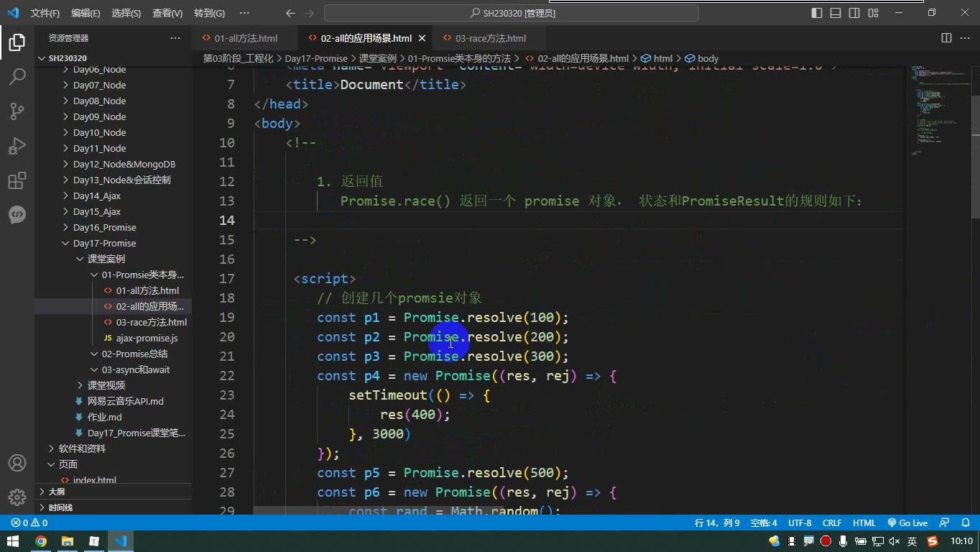The width and height of the screenshot is (980, 552).
Task: Click the Chrome icon in taskbar
Action: tap(41, 541)
